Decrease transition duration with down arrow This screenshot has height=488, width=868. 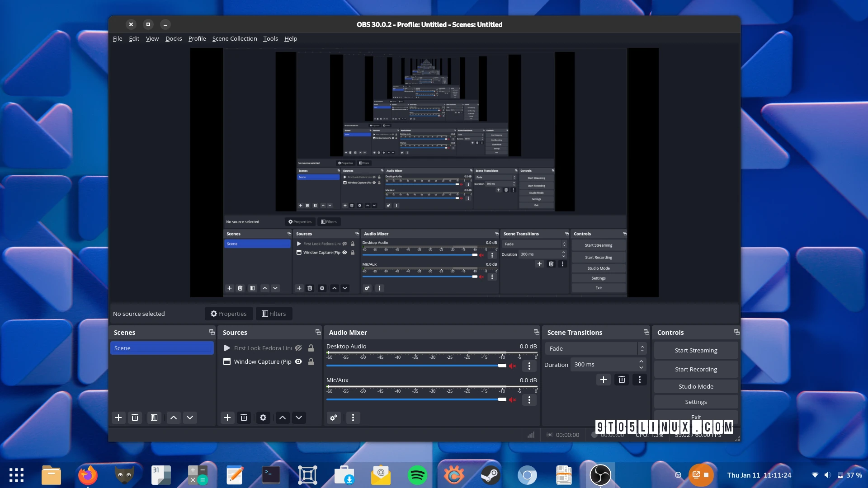(x=641, y=367)
